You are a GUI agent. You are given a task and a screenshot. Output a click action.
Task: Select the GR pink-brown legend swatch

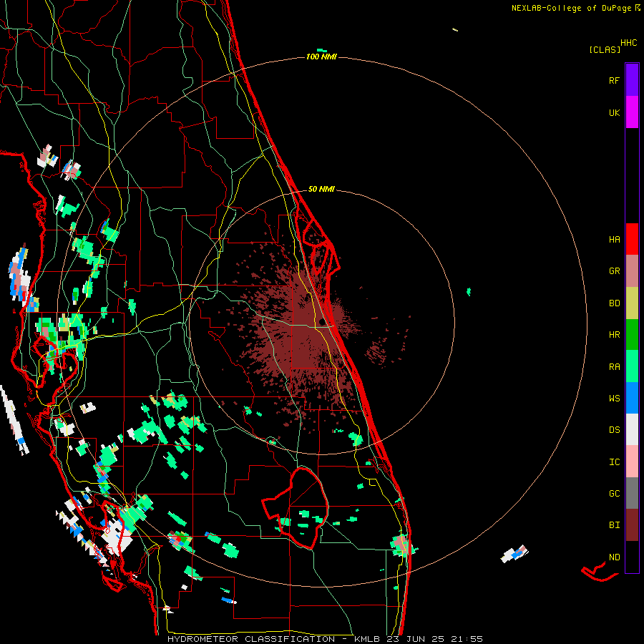pos(632,271)
